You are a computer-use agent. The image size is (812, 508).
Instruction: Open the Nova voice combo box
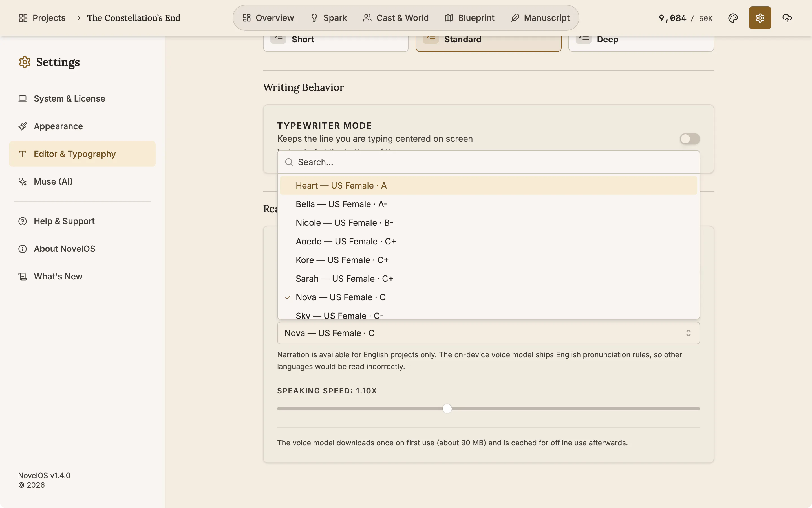coord(488,333)
